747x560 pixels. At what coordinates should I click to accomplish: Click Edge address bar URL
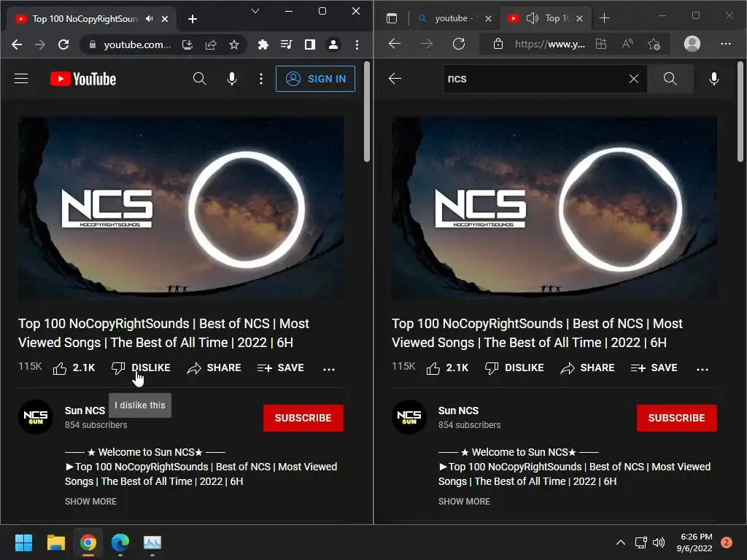[x=550, y=44]
